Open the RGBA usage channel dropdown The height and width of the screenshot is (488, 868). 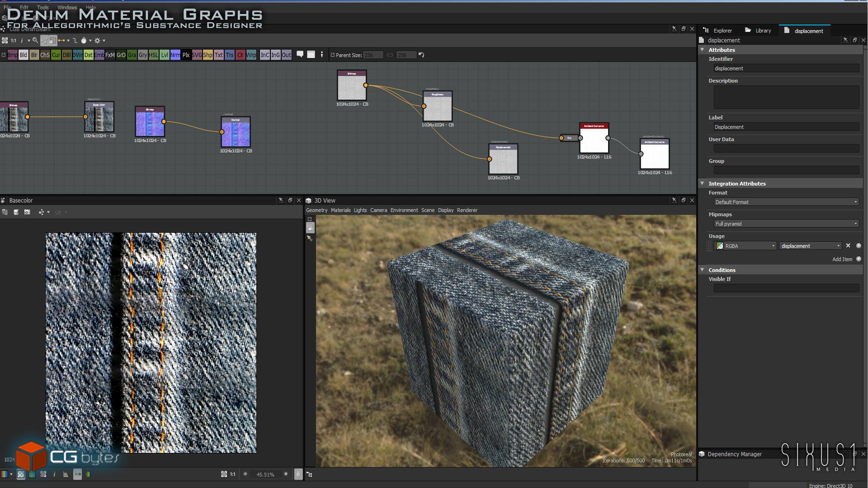click(x=745, y=246)
